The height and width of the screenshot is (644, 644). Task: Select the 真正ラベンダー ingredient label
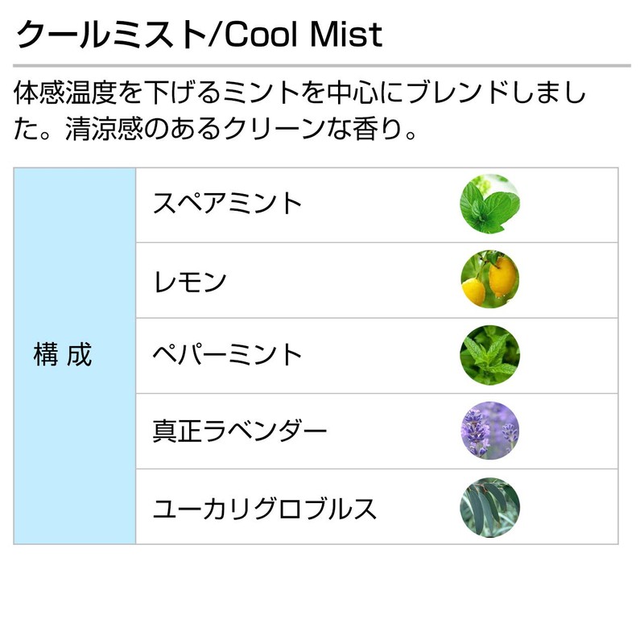coord(240,431)
